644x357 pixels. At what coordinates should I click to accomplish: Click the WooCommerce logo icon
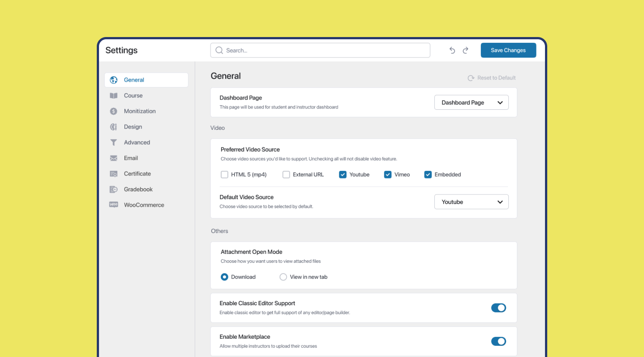(114, 204)
